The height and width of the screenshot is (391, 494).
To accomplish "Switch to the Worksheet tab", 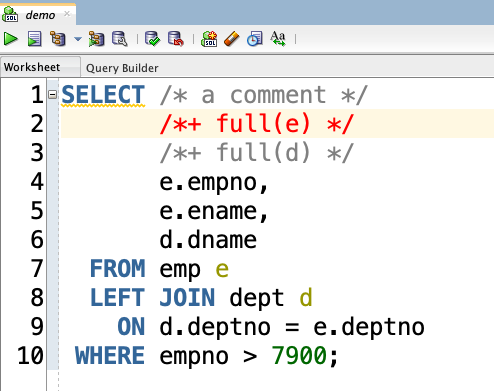I will (40, 67).
